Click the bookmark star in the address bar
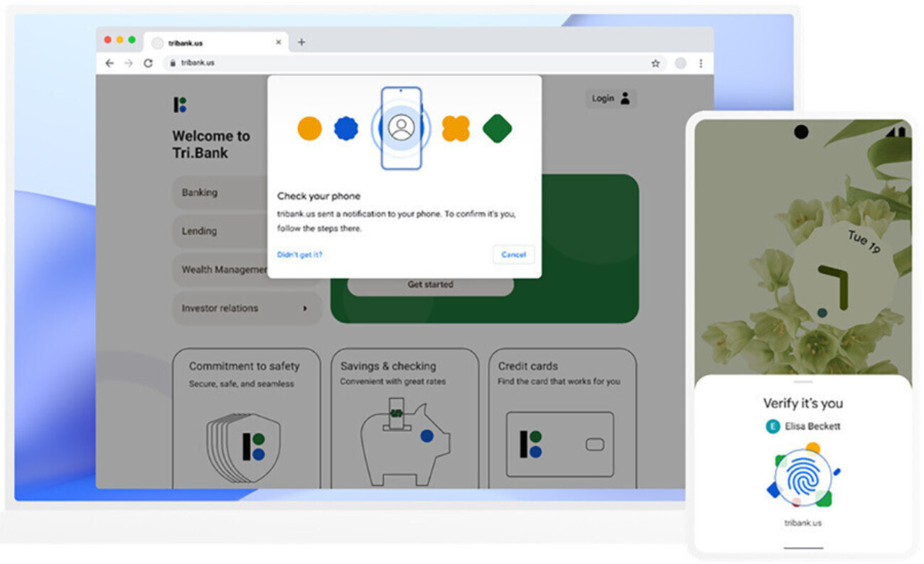 pos(655,63)
